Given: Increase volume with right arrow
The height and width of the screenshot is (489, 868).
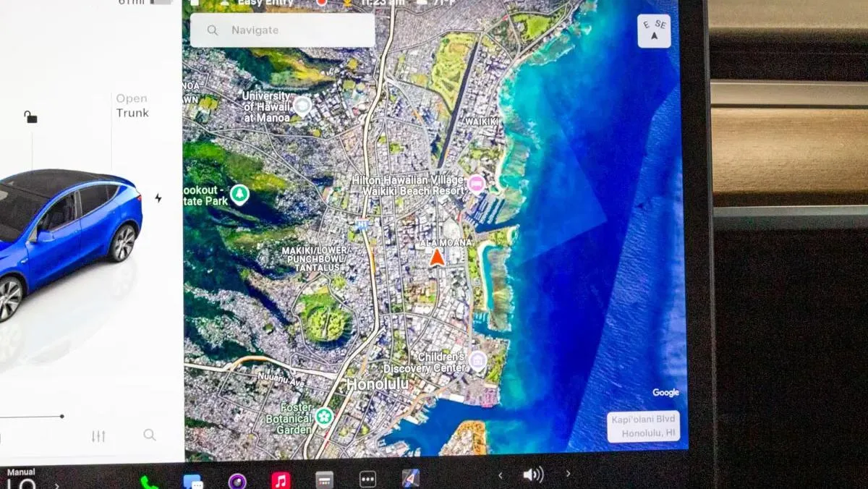Looking at the screenshot, I should tap(568, 474).
